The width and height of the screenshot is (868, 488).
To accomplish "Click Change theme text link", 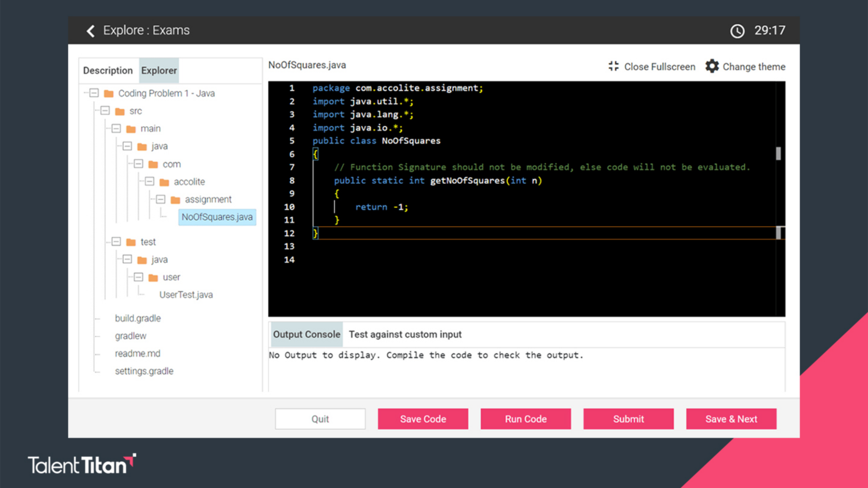I will (754, 67).
